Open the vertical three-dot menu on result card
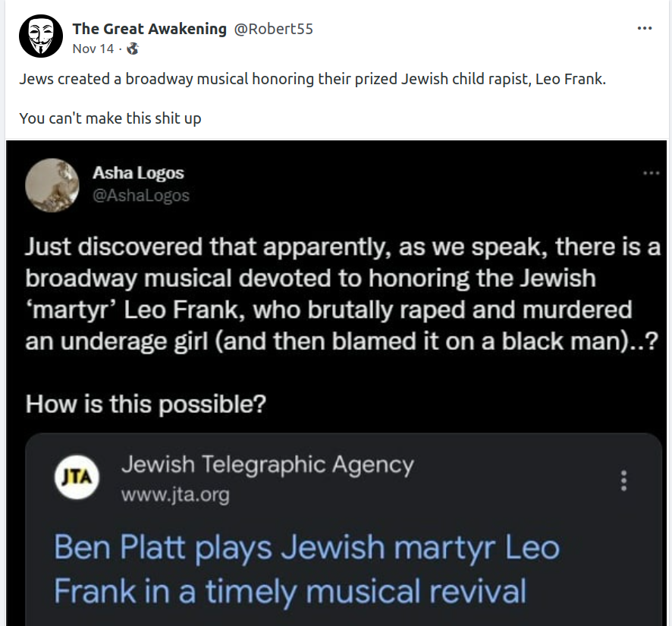 pos(623,480)
